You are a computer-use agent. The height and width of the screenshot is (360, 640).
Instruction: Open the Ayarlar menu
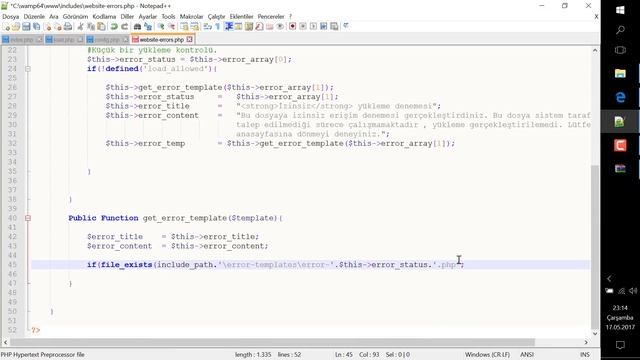click(x=147, y=17)
